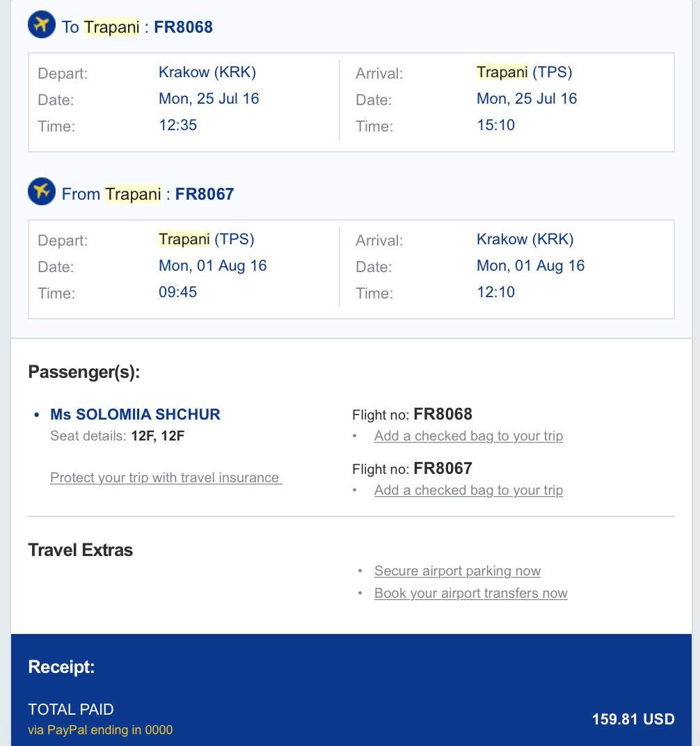Viewport: 700px width, 746px height.
Task: Open Book your airport transfers link
Action: coord(470,594)
